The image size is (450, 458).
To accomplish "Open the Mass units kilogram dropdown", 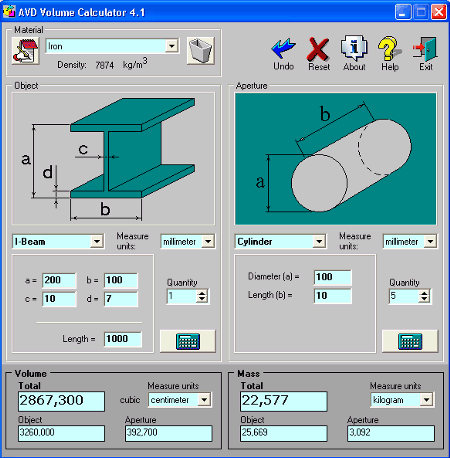I will (x=426, y=399).
